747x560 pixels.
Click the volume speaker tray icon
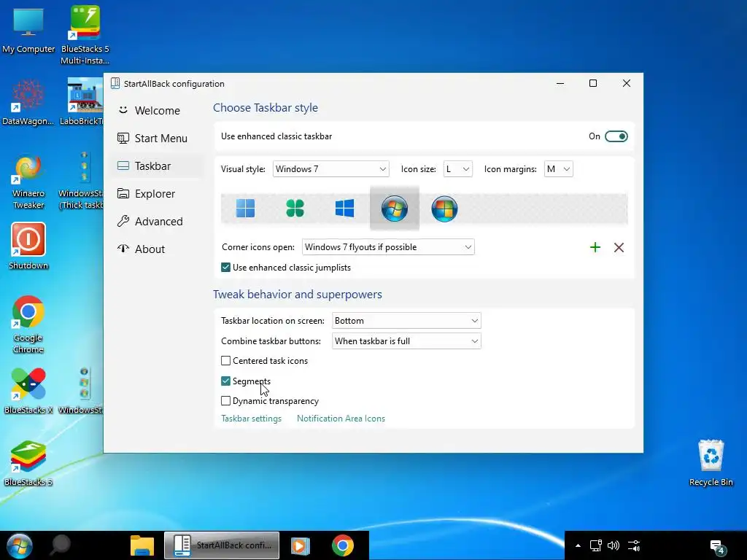click(613, 545)
